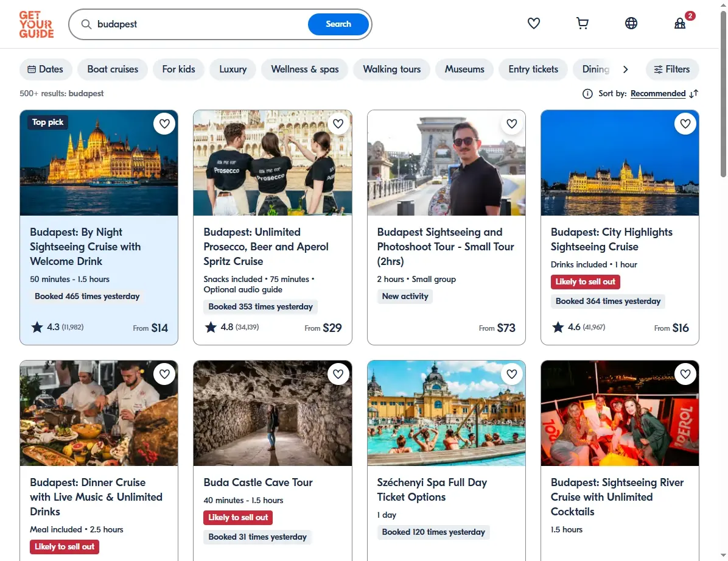This screenshot has width=728, height=561.
Task: Open By Night Sightseeing Cruise title
Action: click(85, 246)
